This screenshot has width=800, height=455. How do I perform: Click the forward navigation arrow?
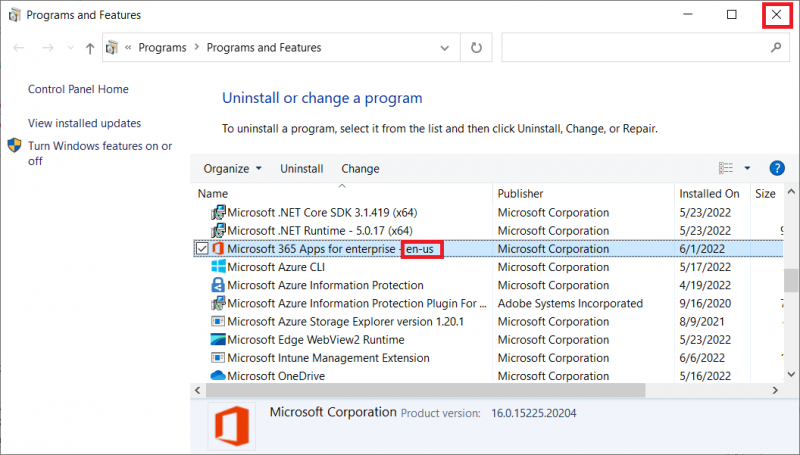(47, 48)
